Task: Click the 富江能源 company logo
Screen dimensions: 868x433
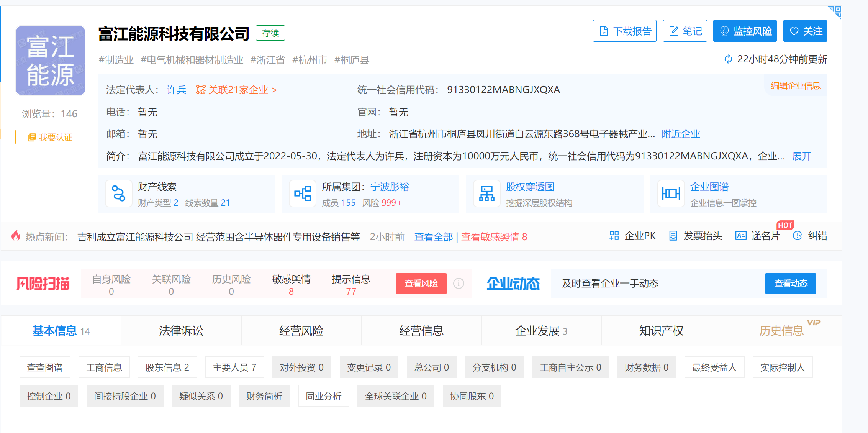Action: pos(50,61)
